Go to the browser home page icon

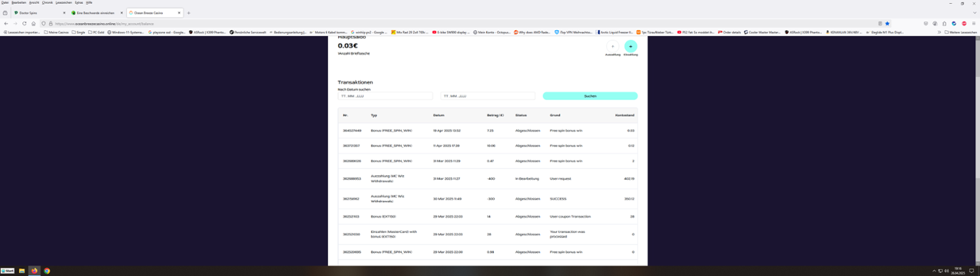click(33, 24)
